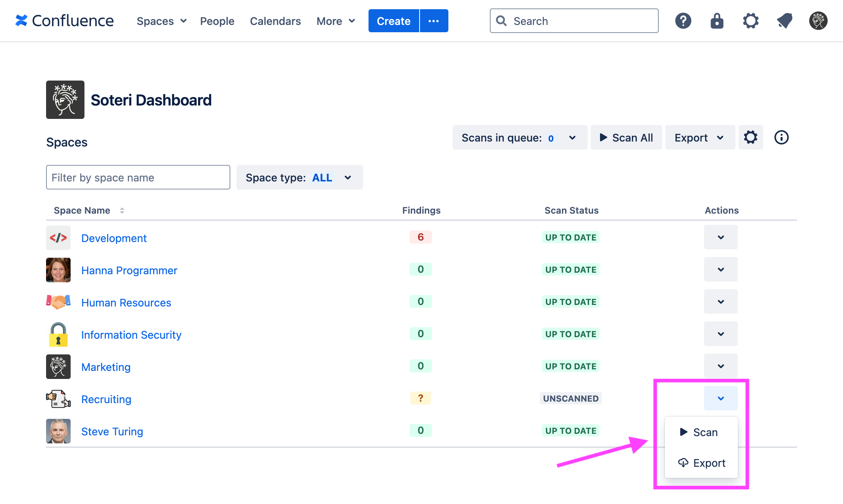This screenshot has height=504, width=843.
Task: Toggle the Space Name column sort
Action: (x=122, y=210)
